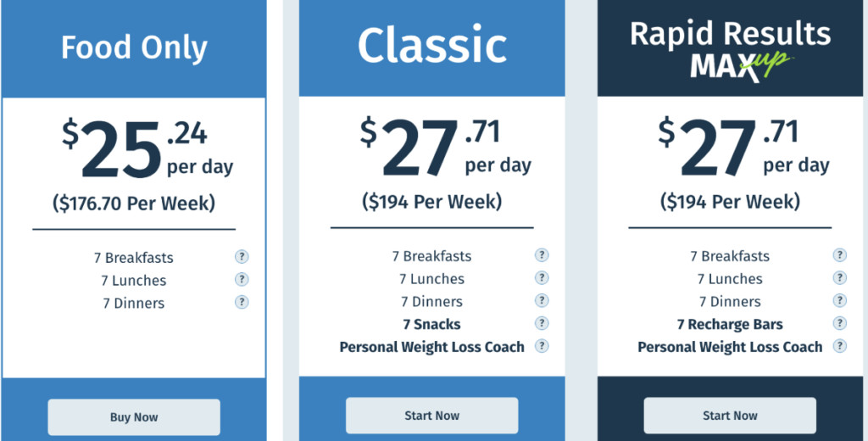Click help icon beside Food Only 7 Lunches
The width and height of the screenshot is (868, 441).
pyautogui.click(x=242, y=279)
